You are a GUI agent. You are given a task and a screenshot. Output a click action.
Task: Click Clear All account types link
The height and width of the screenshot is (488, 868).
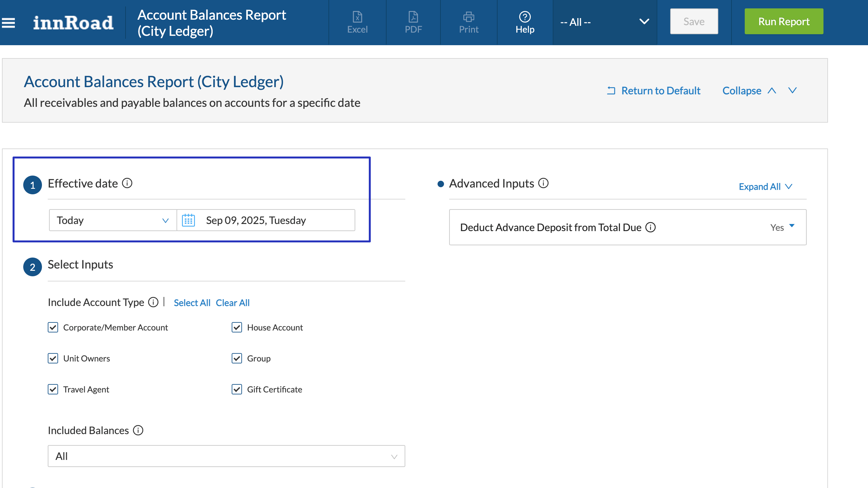[x=233, y=303]
